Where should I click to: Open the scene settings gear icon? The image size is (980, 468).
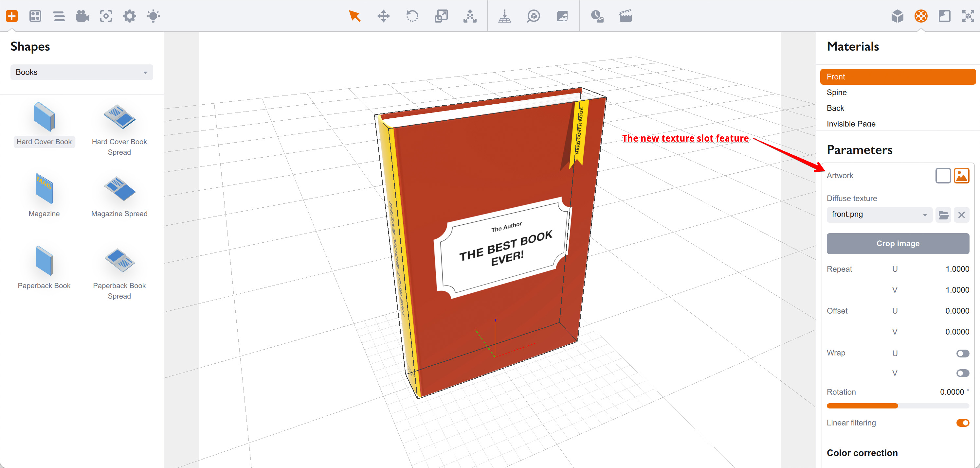click(129, 16)
